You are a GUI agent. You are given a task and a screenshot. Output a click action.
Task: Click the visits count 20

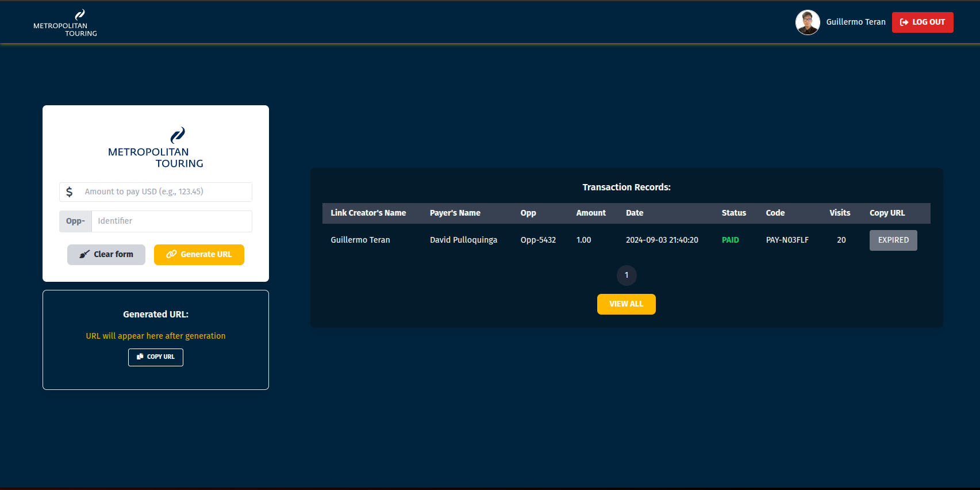tap(841, 240)
